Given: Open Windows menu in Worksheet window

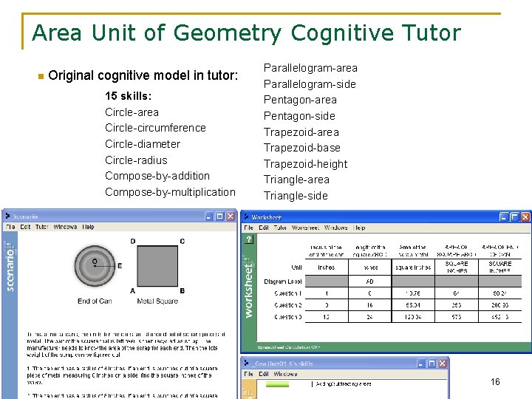Looking at the screenshot, I should pos(336,228).
